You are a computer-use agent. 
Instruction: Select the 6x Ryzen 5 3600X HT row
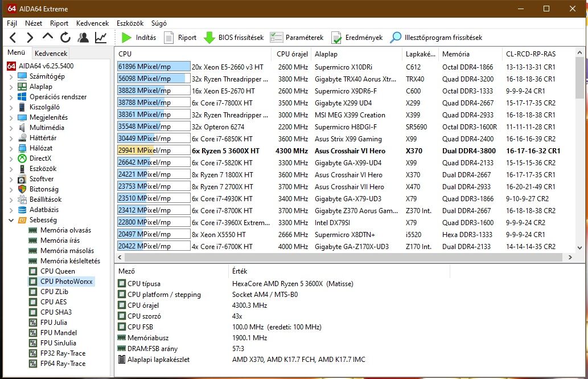click(x=345, y=151)
